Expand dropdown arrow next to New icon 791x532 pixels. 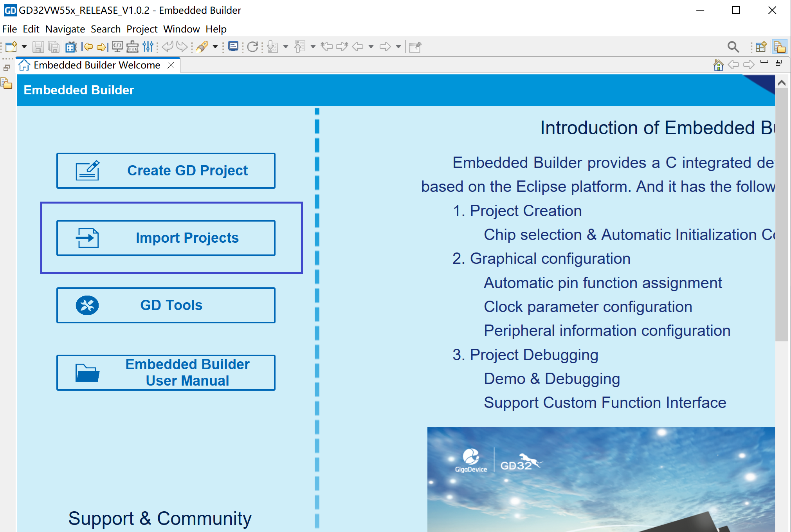click(24, 47)
